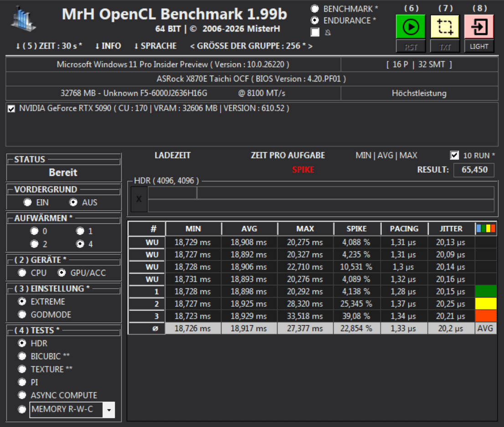The image size is (504, 427).
Task: Click the 16 P | 32 SMT cell
Action: tap(419, 65)
